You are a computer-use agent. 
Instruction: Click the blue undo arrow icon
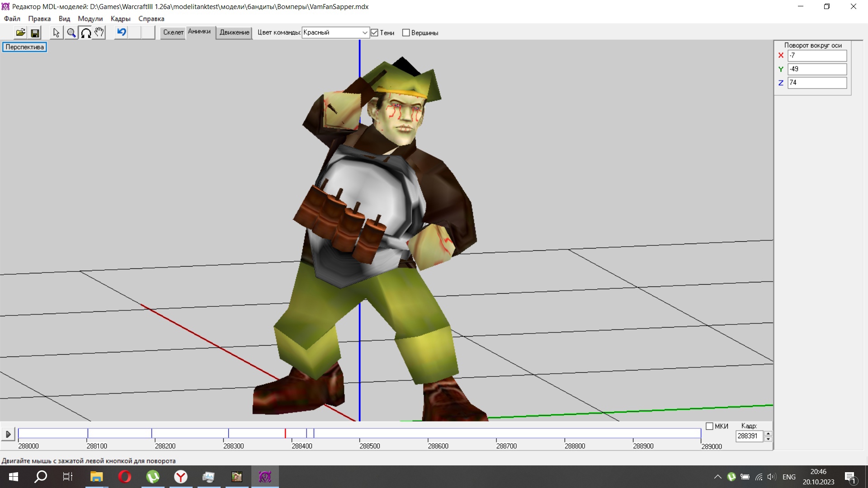coord(121,32)
